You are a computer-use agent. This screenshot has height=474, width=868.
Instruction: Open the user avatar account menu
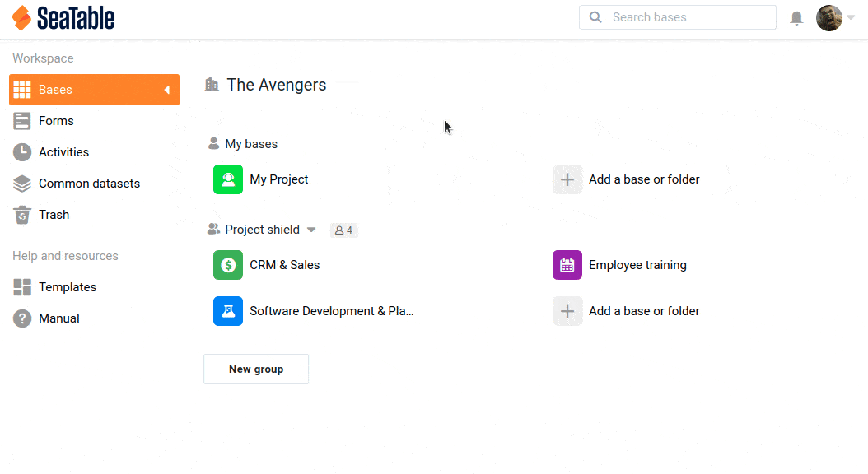829,18
